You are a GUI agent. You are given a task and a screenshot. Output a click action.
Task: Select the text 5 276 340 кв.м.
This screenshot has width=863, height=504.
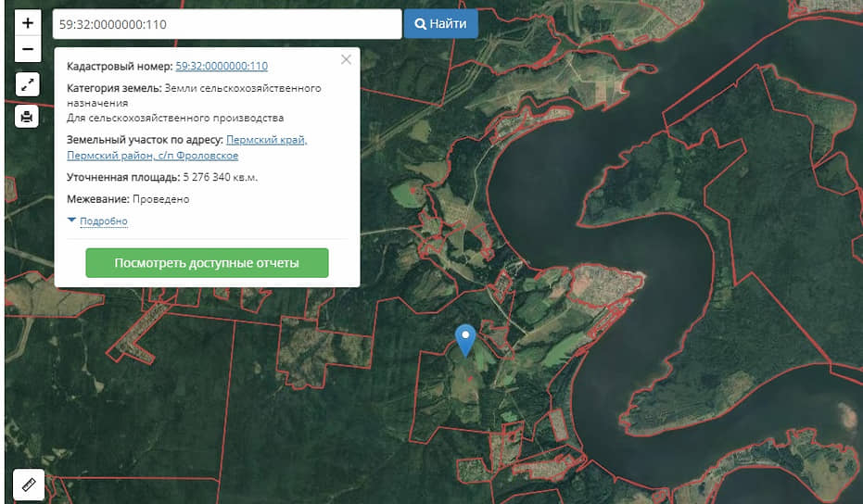[x=221, y=177]
